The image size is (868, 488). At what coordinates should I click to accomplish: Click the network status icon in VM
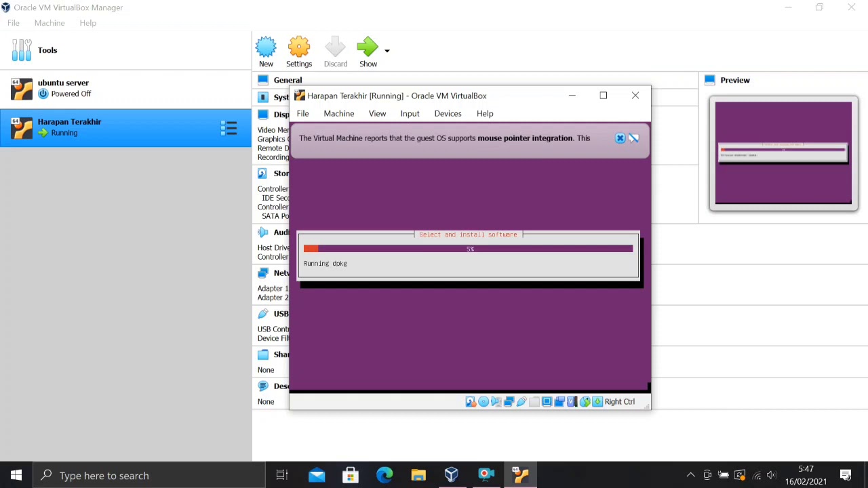pyautogui.click(x=509, y=402)
